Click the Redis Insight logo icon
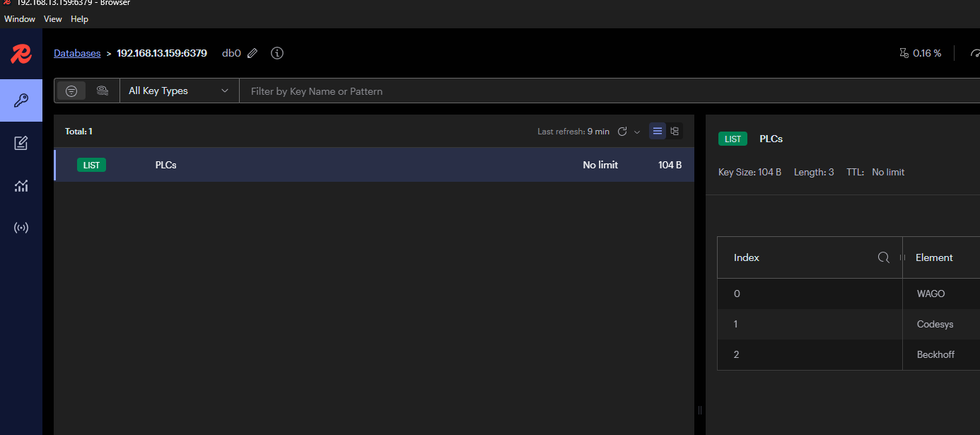Image resolution: width=980 pixels, height=435 pixels. (x=21, y=54)
